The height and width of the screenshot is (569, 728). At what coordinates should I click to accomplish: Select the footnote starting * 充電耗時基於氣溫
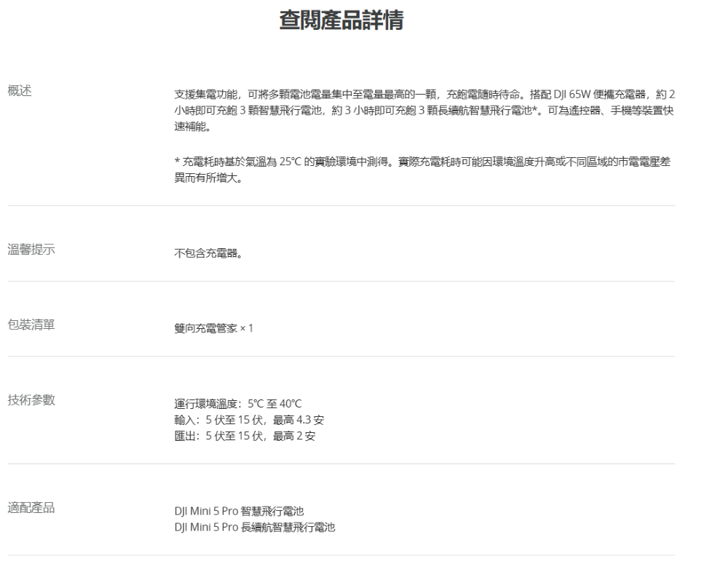pyautogui.click(x=422, y=170)
